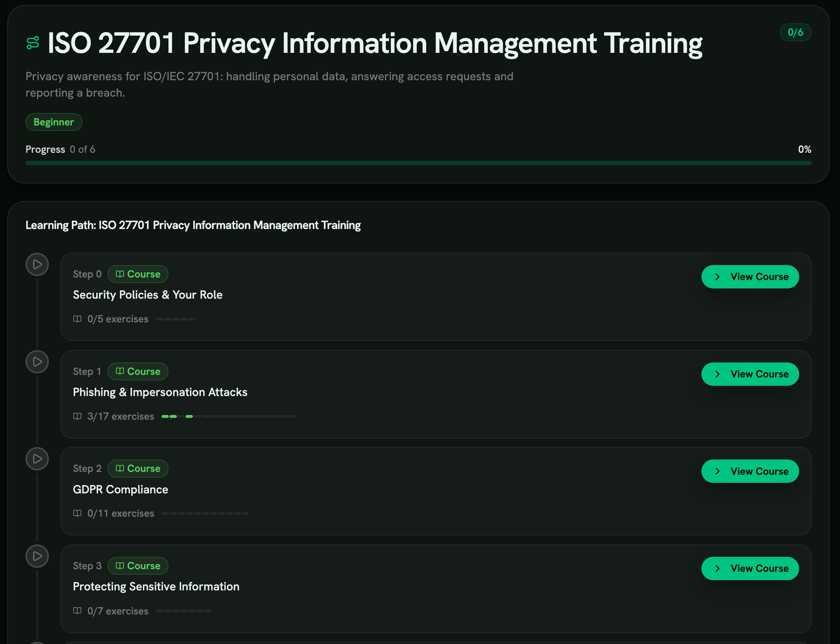The image size is (840, 644).
Task: Click the 0/6 completion badge
Action: pyautogui.click(x=796, y=32)
